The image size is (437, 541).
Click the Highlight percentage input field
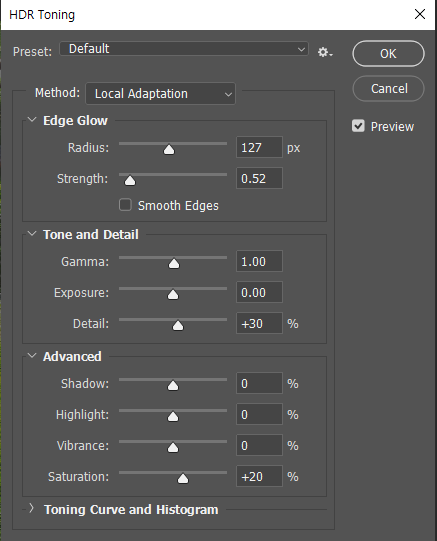click(x=259, y=414)
